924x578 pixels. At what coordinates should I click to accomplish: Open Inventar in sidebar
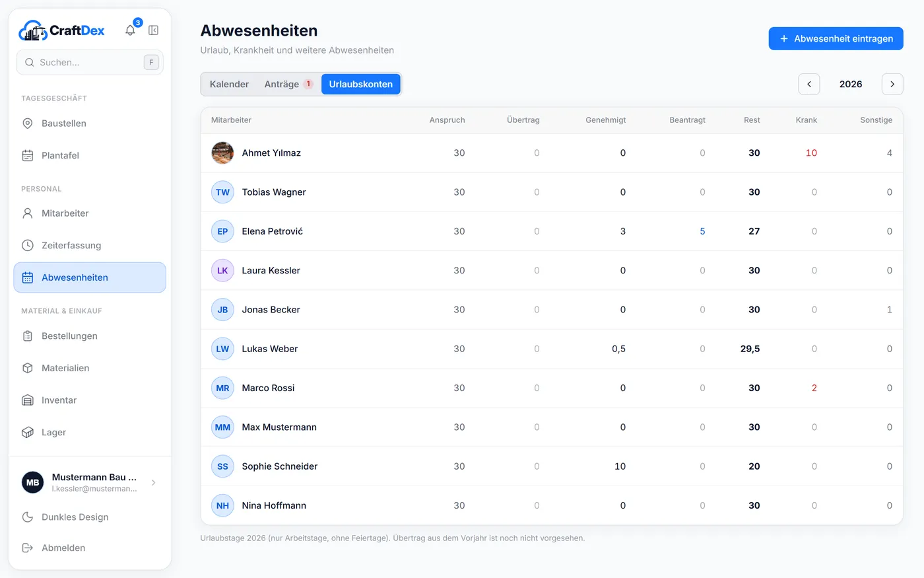(90, 400)
